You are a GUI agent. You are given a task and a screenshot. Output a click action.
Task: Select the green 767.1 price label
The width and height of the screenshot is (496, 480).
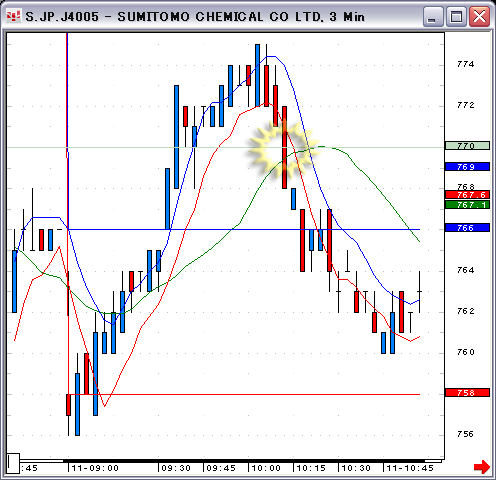(467, 205)
